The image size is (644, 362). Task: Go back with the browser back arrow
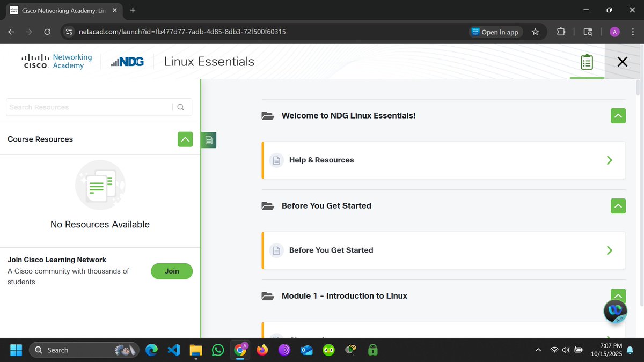point(11,32)
